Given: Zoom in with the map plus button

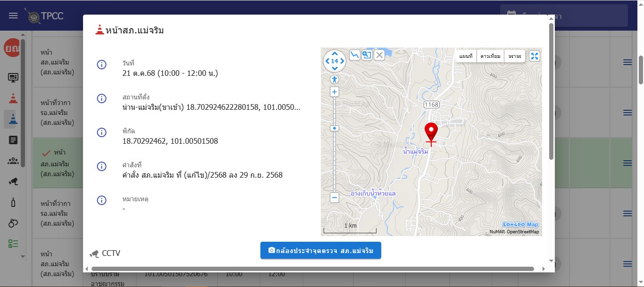Looking at the screenshot, I should (335, 92).
